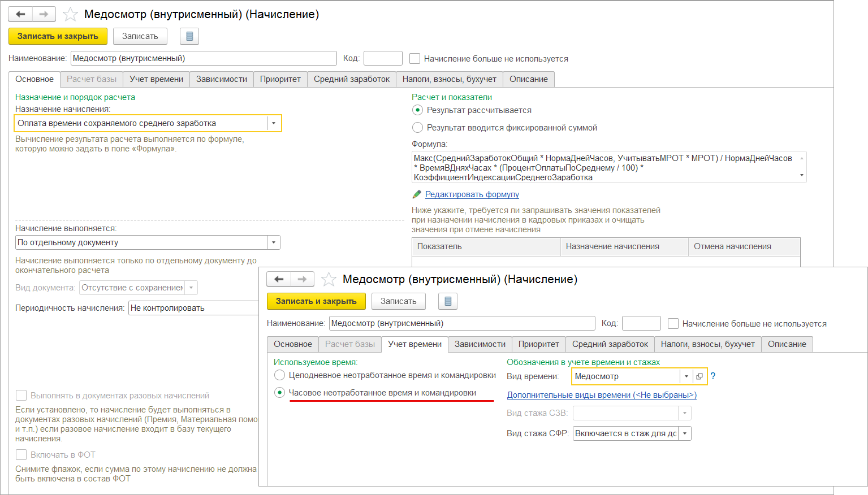The image size is (868, 495).
Task: Click the upper Записать и закрыть button
Action: point(58,36)
